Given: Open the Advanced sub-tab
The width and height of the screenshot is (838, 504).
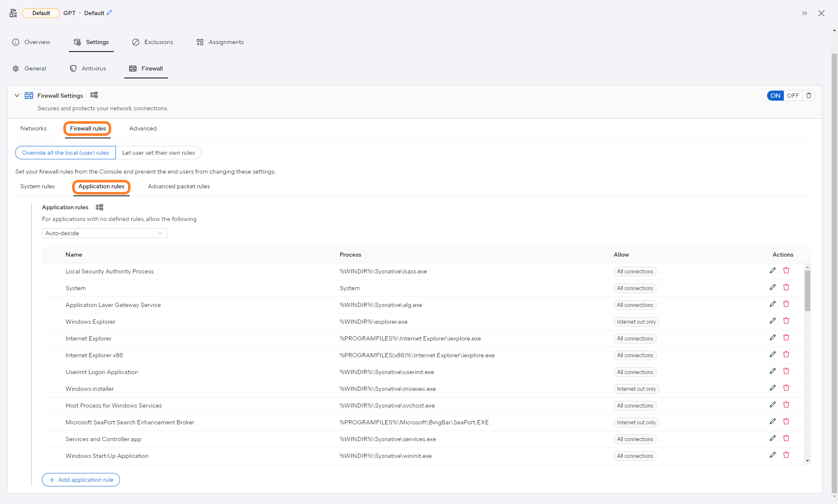Looking at the screenshot, I should tap(143, 128).
